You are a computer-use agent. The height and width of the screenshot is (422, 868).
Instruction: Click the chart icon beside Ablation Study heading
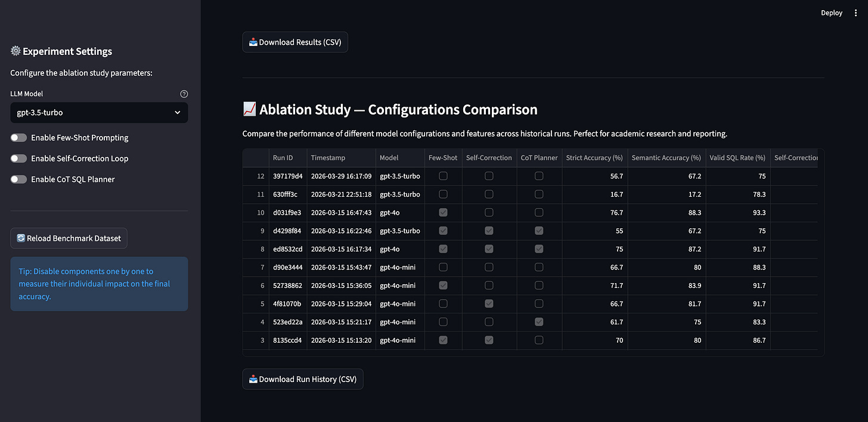(250, 109)
